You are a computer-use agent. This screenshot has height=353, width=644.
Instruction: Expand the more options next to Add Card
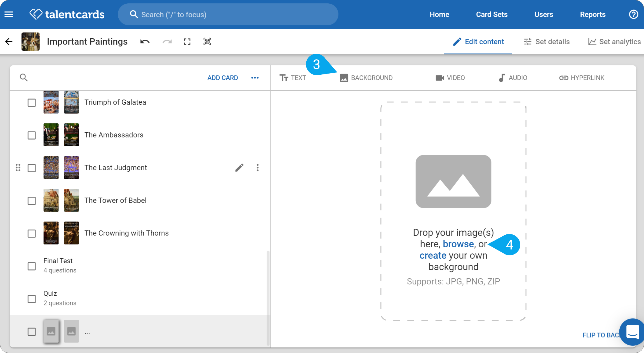[x=255, y=78]
